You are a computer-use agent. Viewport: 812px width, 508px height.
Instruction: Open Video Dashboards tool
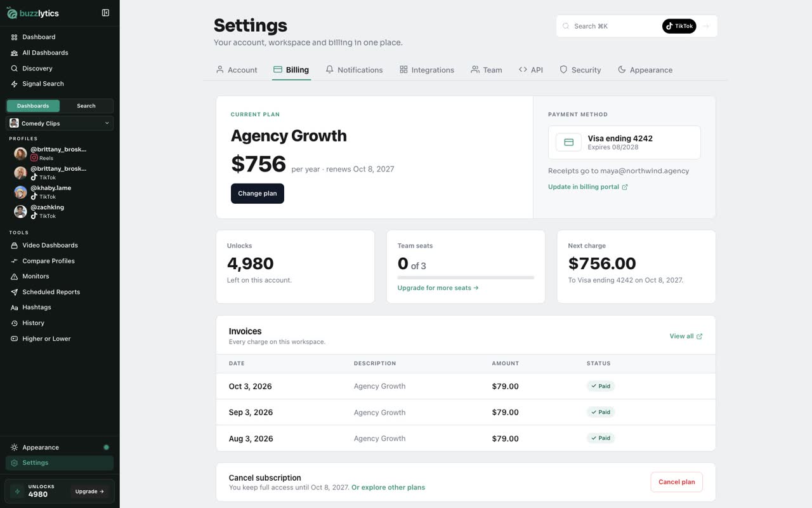[60, 245]
